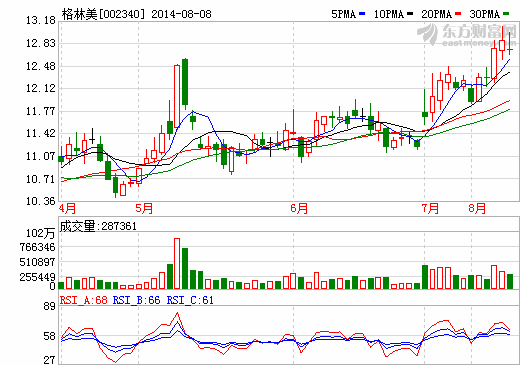Screen dimensions: 520x365
Task: Click the chart title 格林美[002340]
Action: tap(104, 14)
